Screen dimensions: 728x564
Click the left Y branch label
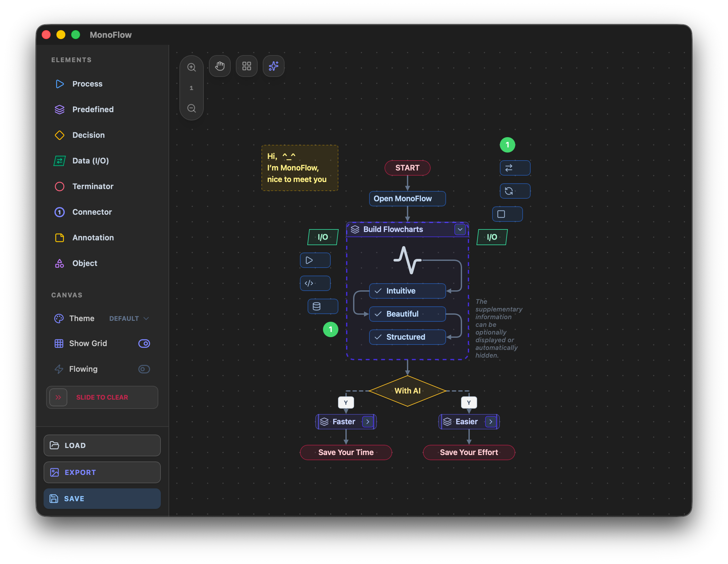346,403
